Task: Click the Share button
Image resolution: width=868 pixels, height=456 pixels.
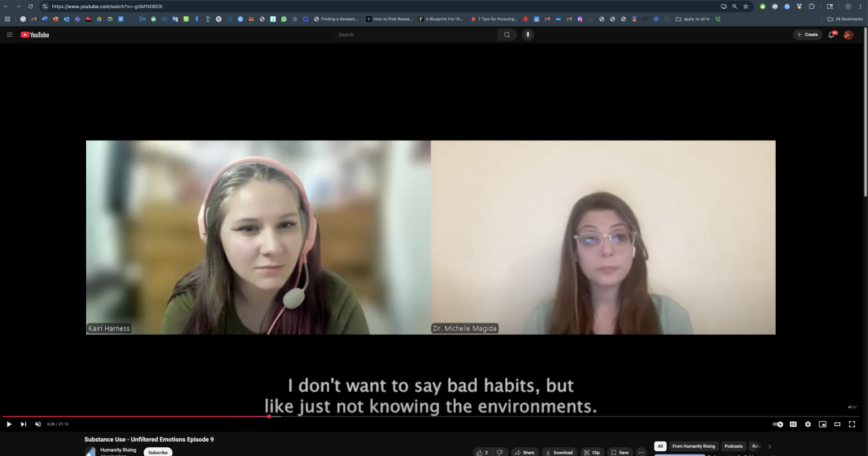Action: tap(524, 453)
